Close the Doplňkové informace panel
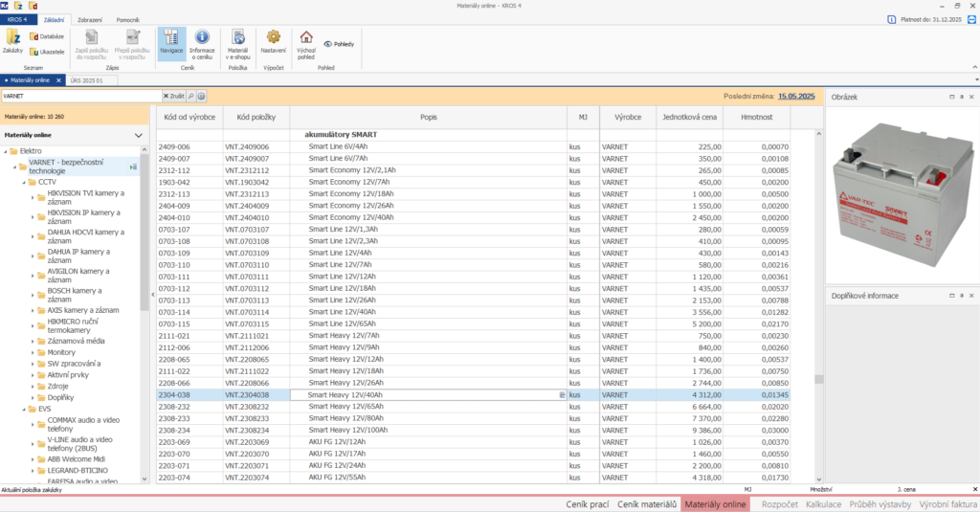This screenshot has width=980, height=512. (972, 296)
